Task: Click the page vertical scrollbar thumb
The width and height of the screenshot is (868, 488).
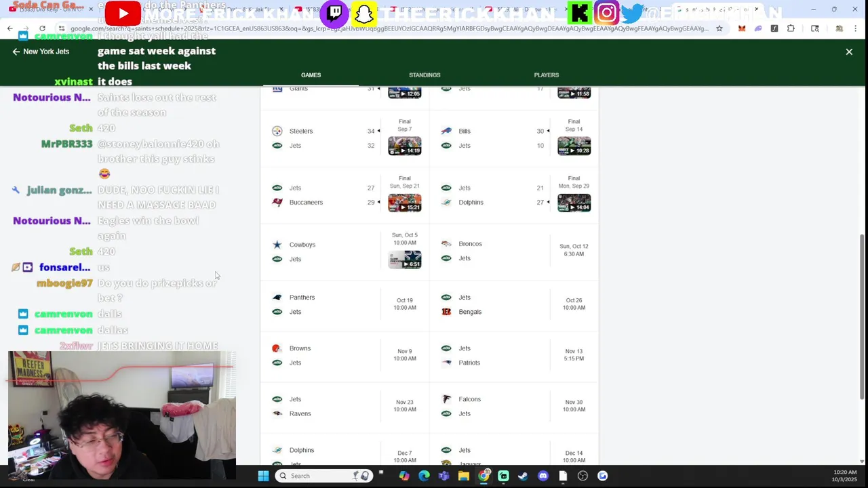Action: click(x=862, y=317)
